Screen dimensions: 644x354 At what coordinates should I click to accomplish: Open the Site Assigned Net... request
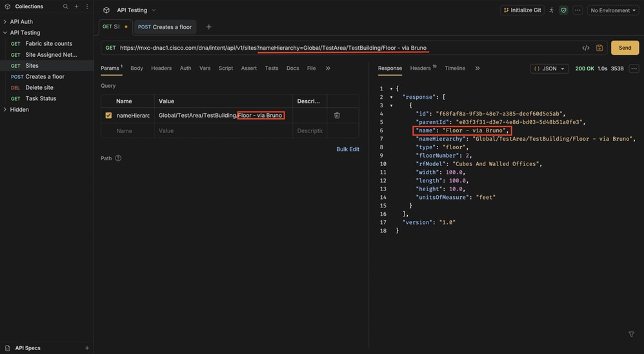click(47, 55)
